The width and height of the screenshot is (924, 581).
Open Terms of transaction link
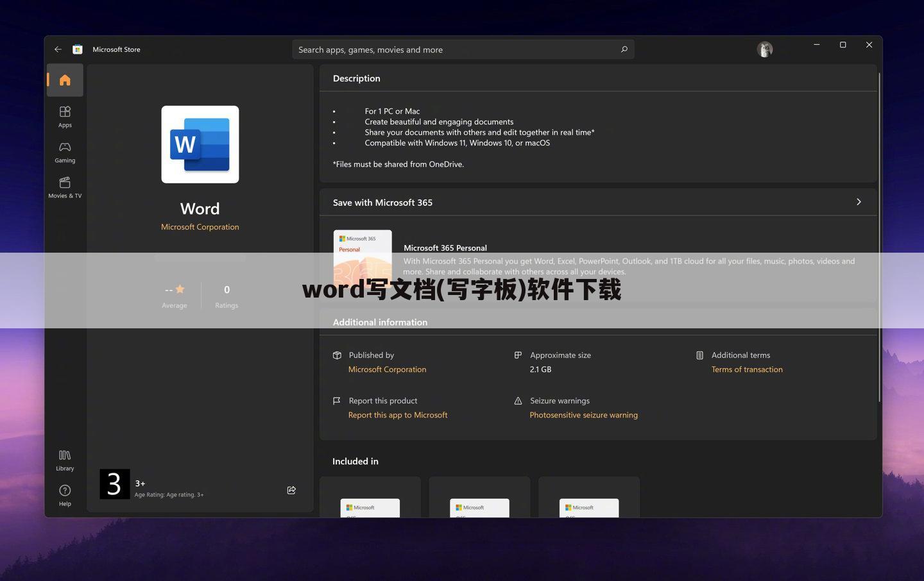(x=747, y=369)
